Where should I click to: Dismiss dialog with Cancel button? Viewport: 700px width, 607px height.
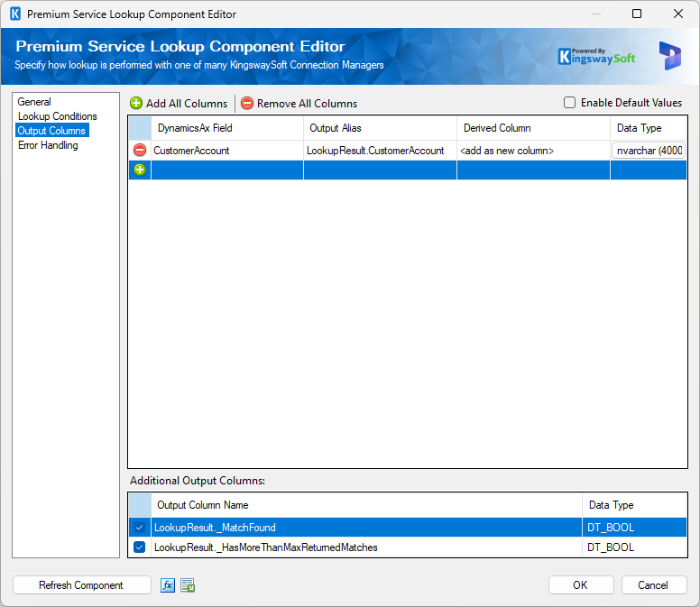point(654,585)
